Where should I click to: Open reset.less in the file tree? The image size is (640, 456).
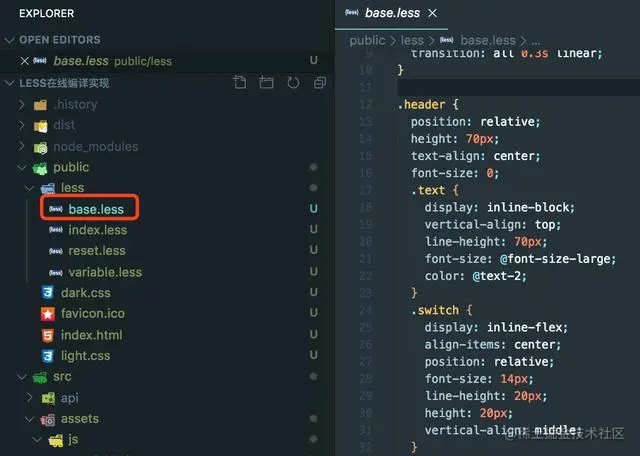point(97,251)
